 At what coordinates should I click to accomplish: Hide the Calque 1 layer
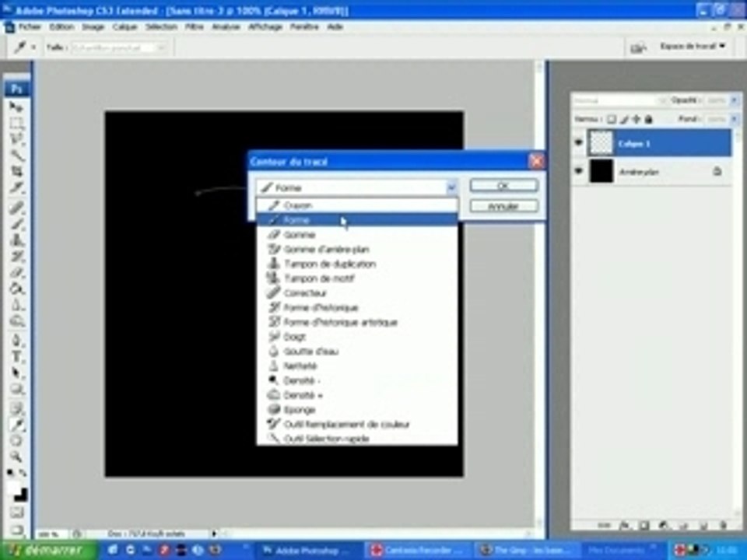pos(578,143)
